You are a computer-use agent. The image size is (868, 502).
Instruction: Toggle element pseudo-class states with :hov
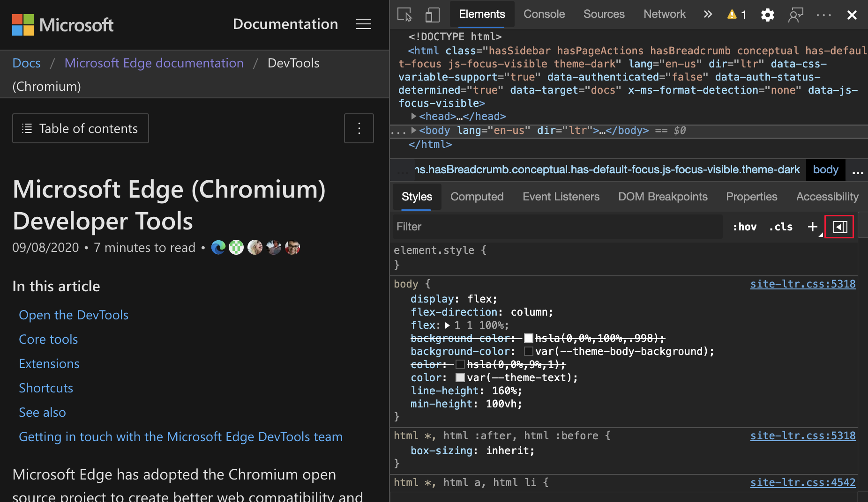pos(745,227)
